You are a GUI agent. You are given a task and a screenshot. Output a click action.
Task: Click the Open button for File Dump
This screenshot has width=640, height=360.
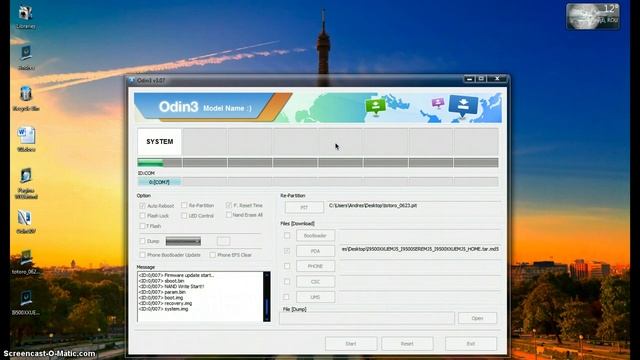(477, 318)
